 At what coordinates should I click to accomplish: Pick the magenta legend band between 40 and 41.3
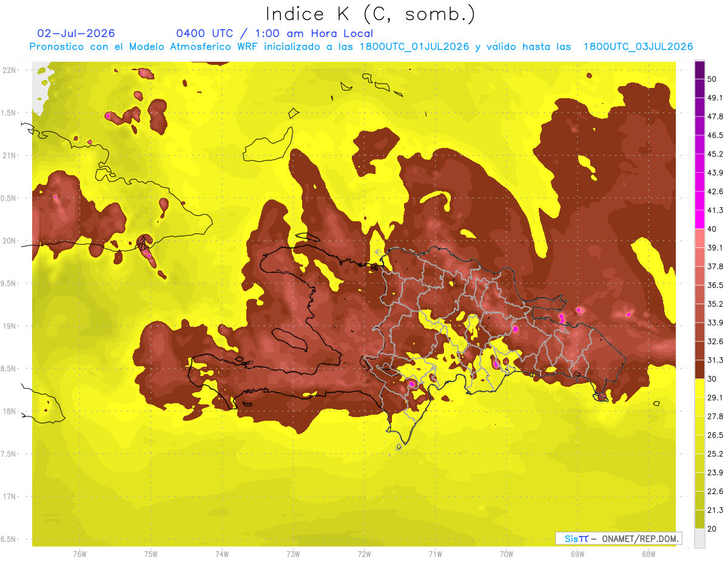(x=699, y=219)
